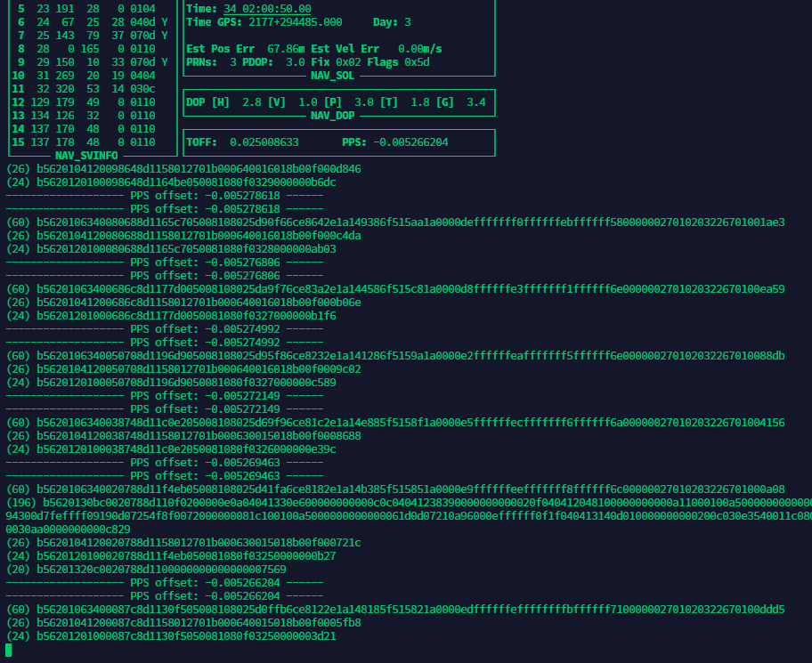
Task: Click satellite row 8 with PRN 28
Action: coord(86,49)
